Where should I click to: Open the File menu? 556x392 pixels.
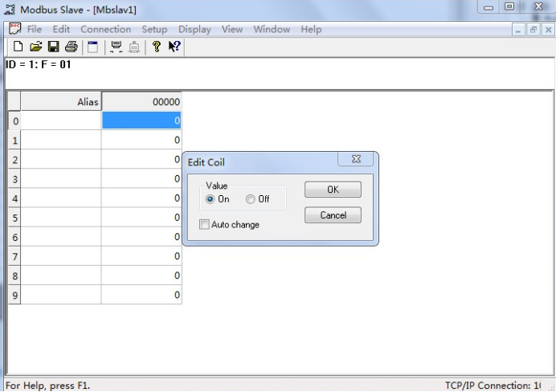pos(35,29)
